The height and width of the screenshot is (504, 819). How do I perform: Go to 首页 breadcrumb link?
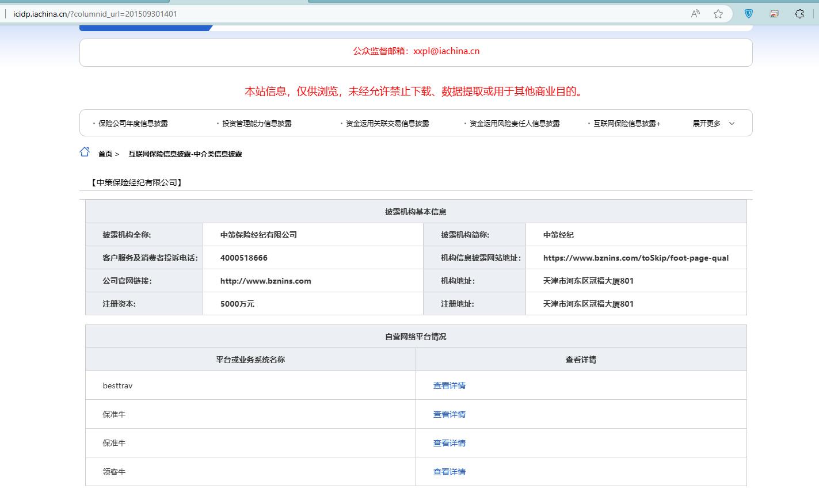[105, 154]
